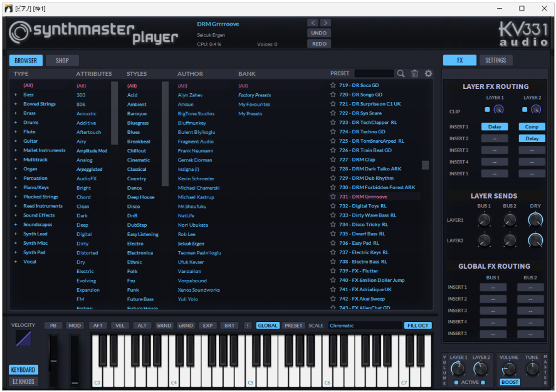Star the 734 - Disco Tricky RL preset
556x392 pixels.
point(333,225)
